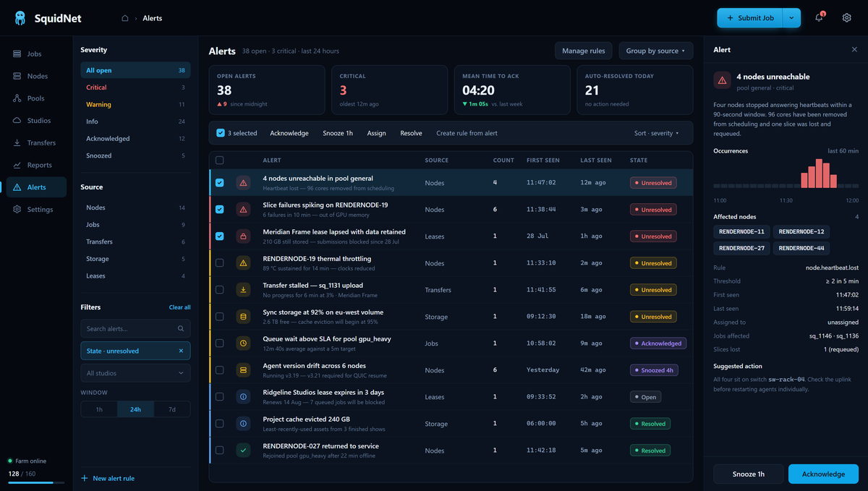Close the Alert detail panel

tap(854, 50)
